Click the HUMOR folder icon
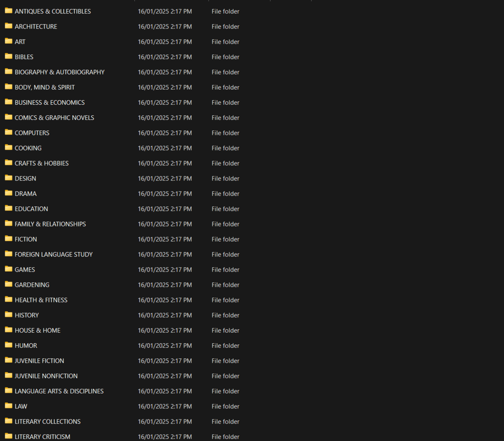Viewport: 504px width, 441px height. [x=9, y=345]
